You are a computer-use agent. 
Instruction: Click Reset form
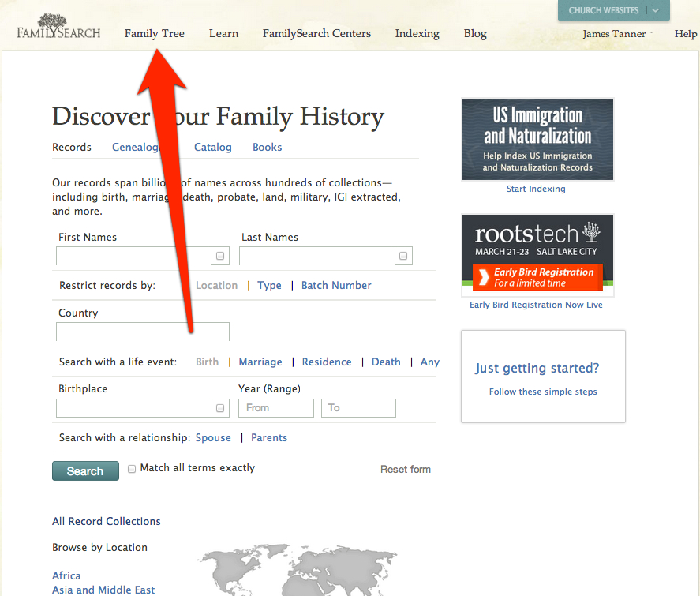(406, 469)
